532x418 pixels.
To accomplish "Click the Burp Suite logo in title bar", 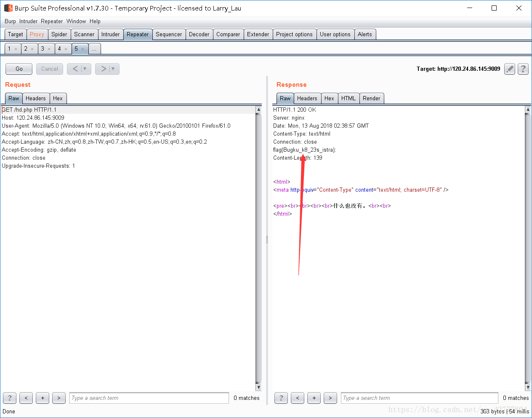I will tap(8, 8).
